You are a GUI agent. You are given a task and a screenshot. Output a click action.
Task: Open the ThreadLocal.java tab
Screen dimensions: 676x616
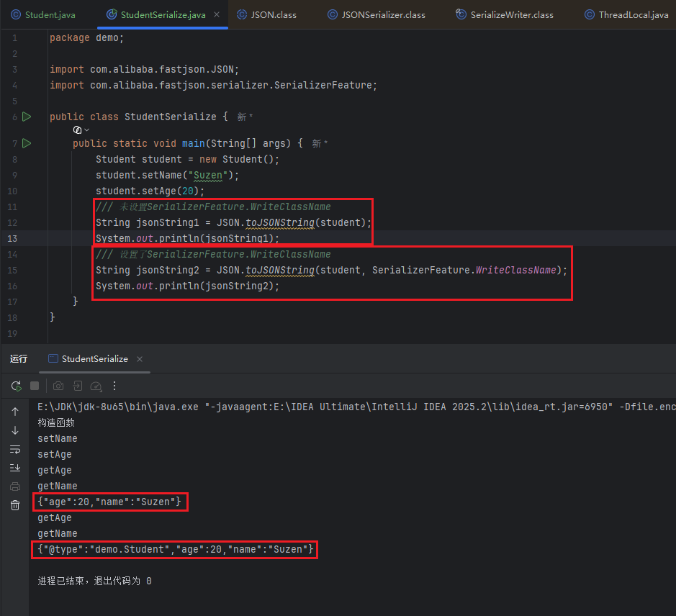coord(627,14)
